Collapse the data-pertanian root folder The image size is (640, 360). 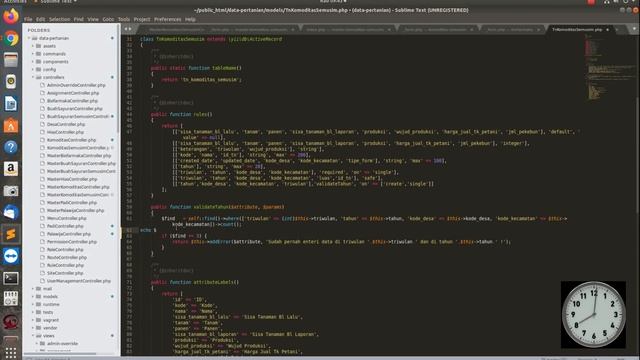point(29,38)
